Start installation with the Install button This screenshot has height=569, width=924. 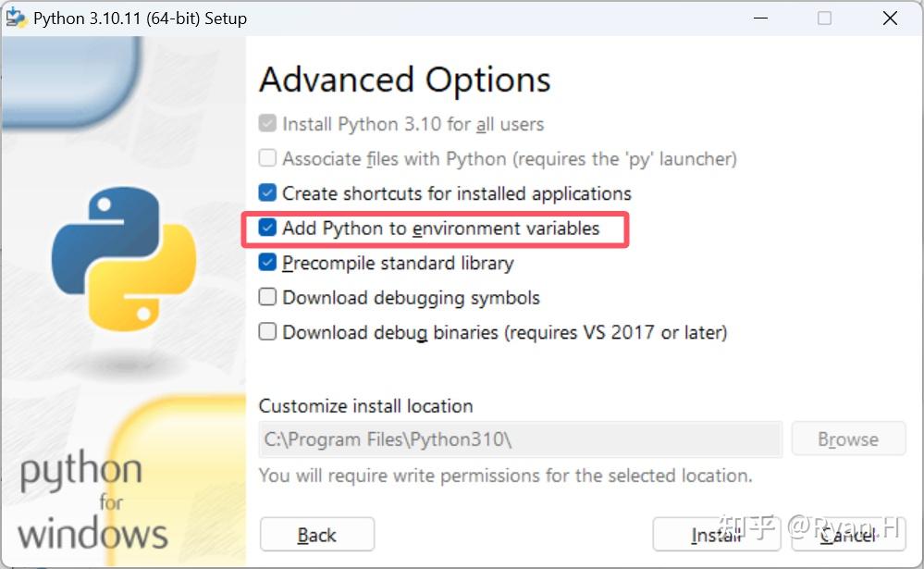tap(717, 534)
